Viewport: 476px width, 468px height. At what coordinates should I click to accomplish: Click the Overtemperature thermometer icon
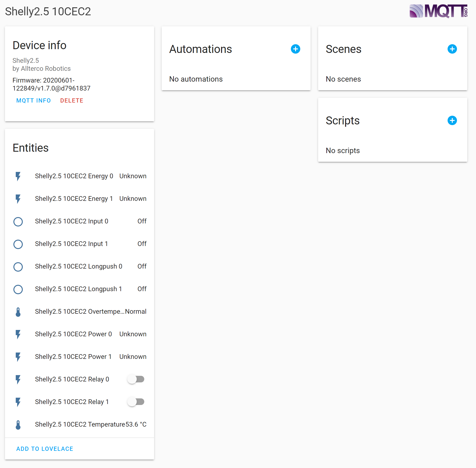pyautogui.click(x=18, y=312)
